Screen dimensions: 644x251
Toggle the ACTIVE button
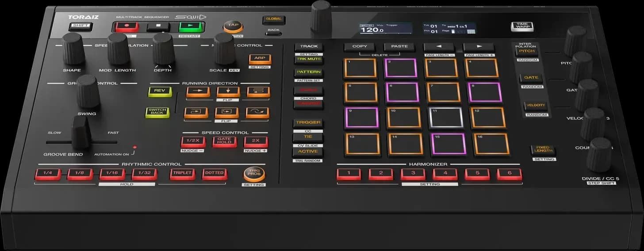click(x=308, y=152)
